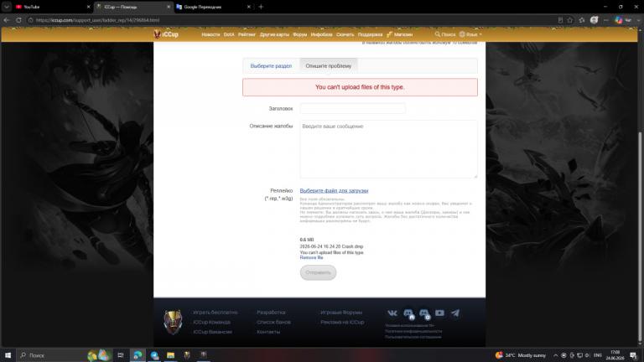Click the Выберите файл для загрузки link
Viewport: 644px width, 362px height.
pos(334,190)
